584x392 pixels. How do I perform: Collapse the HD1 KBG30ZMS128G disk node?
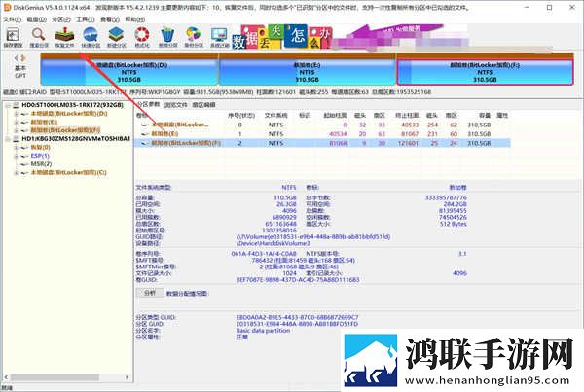8,139
